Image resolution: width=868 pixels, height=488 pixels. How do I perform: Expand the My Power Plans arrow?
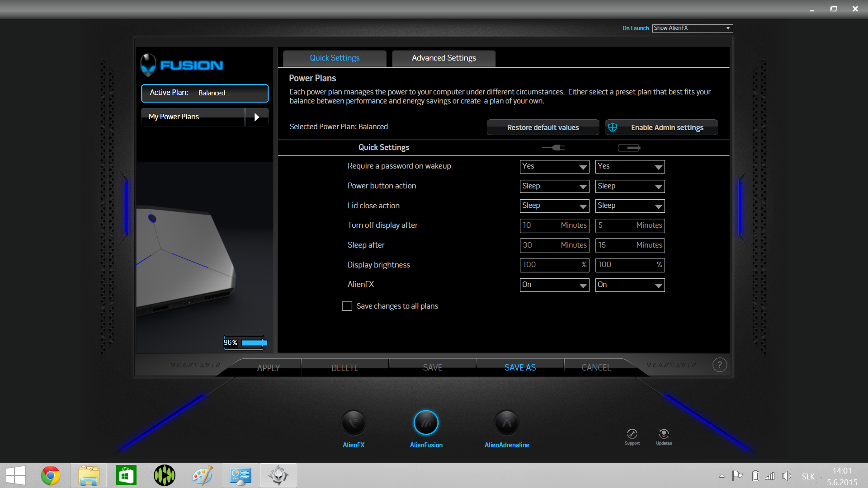click(x=257, y=117)
